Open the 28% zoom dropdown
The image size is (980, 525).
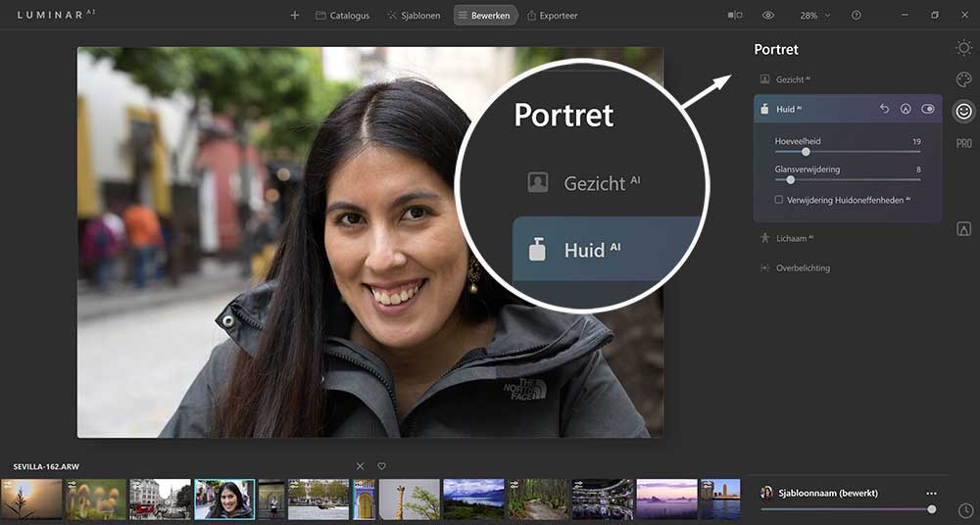815,15
